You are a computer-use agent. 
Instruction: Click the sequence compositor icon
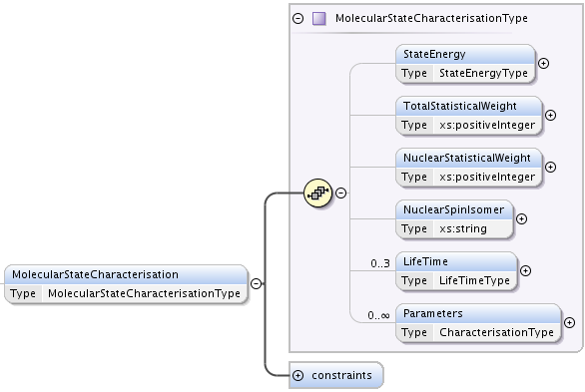click(317, 194)
